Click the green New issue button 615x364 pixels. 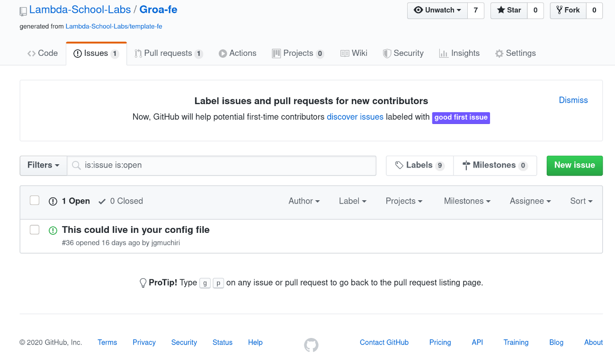coord(574,165)
